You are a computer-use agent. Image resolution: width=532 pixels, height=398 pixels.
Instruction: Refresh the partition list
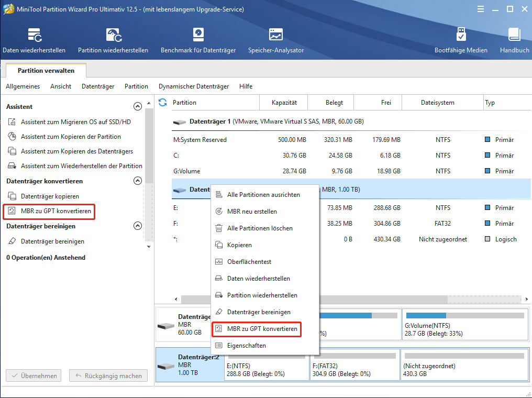click(x=162, y=102)
